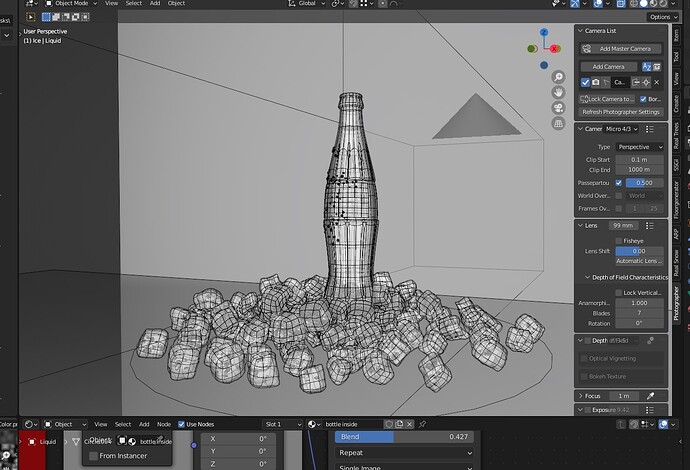The image size is (690, 470).
Task: Click the Add Camera button
Action: (x=608, y=67)
